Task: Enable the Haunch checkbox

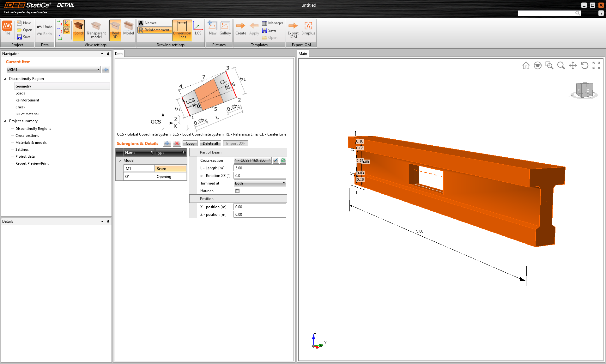Action: click(237, 191)
